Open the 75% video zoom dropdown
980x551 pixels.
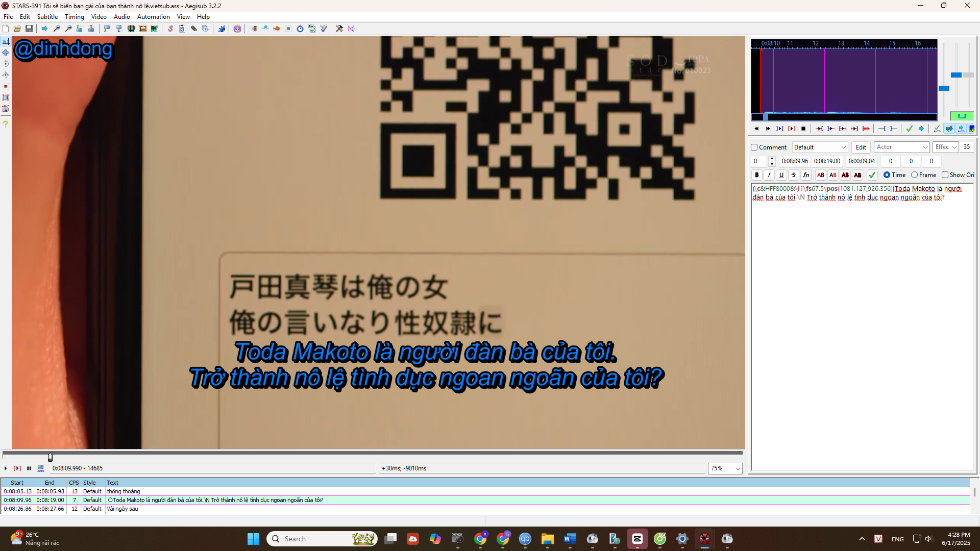(725, 468)
